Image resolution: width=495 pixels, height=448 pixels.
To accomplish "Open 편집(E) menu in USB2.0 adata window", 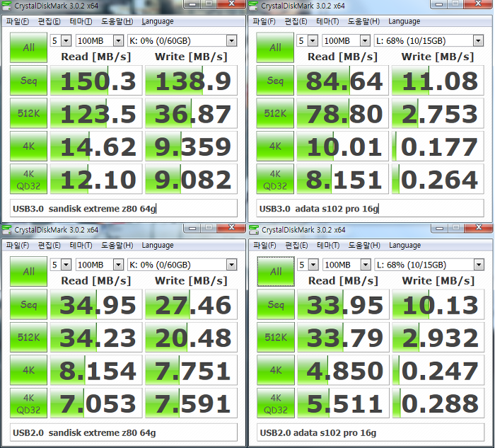I will [296, 245].
